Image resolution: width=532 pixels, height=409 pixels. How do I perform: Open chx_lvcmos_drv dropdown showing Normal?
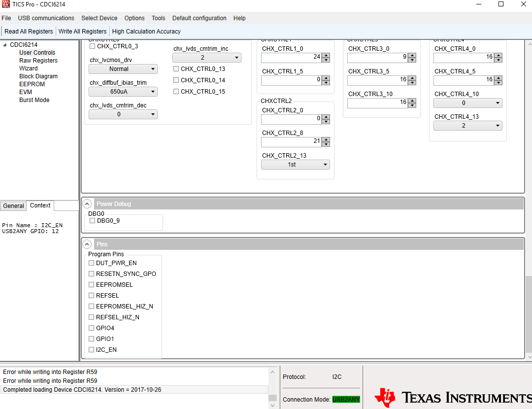click(123, 69)
